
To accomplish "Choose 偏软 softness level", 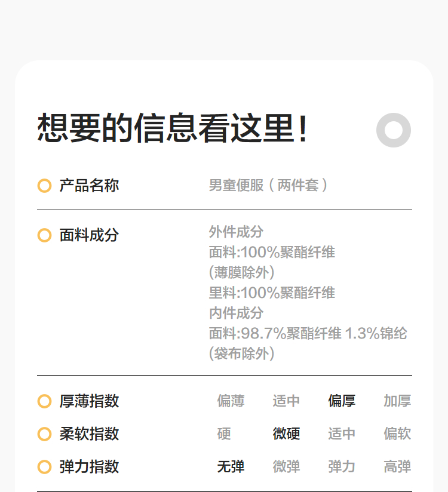I will click(x=397, y=434).
